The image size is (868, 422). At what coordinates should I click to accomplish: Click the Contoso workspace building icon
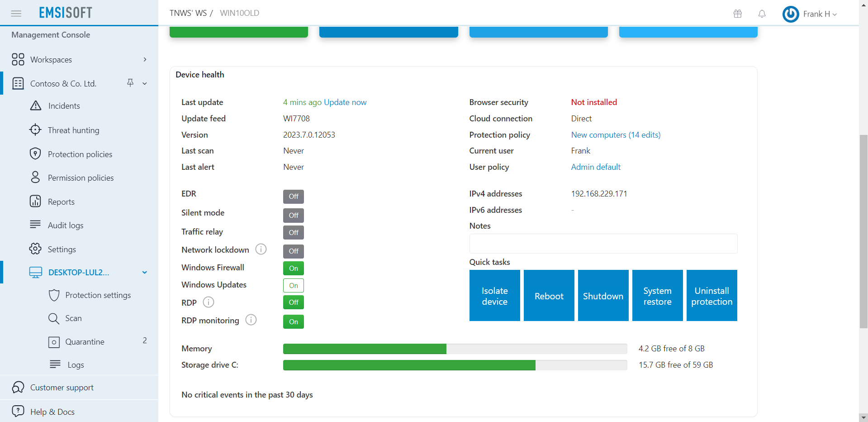pyautogui.click(x=18, y=83)
